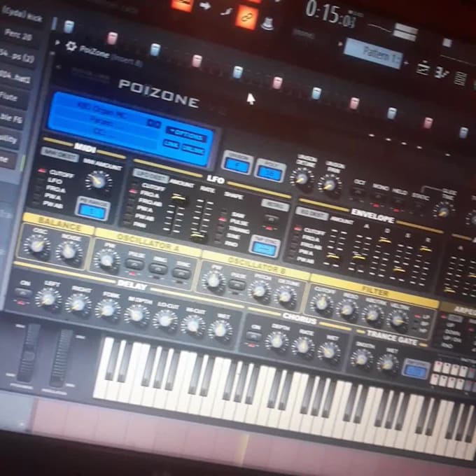The image size is (476, 476).
Task: Click the Perc 20 channel in rack
Action: [x=19, y=36]
